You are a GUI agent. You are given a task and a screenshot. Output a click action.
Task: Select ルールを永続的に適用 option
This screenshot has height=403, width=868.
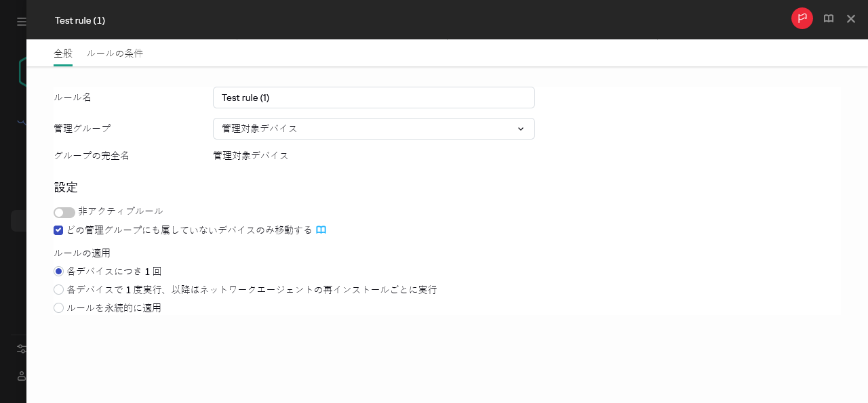[58, 307]
